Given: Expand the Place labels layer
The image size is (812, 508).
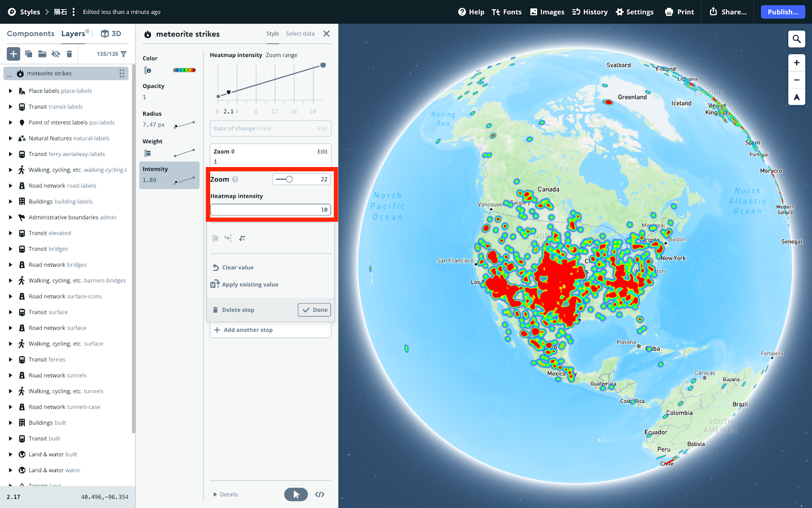Looking at the screenshot, I should coord(10,90).
